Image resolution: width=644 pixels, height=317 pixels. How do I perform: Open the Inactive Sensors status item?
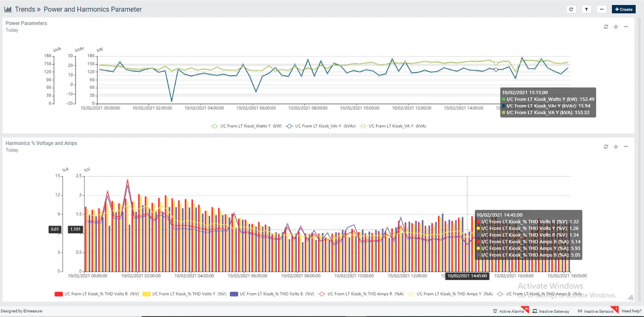tap(596, 311)
